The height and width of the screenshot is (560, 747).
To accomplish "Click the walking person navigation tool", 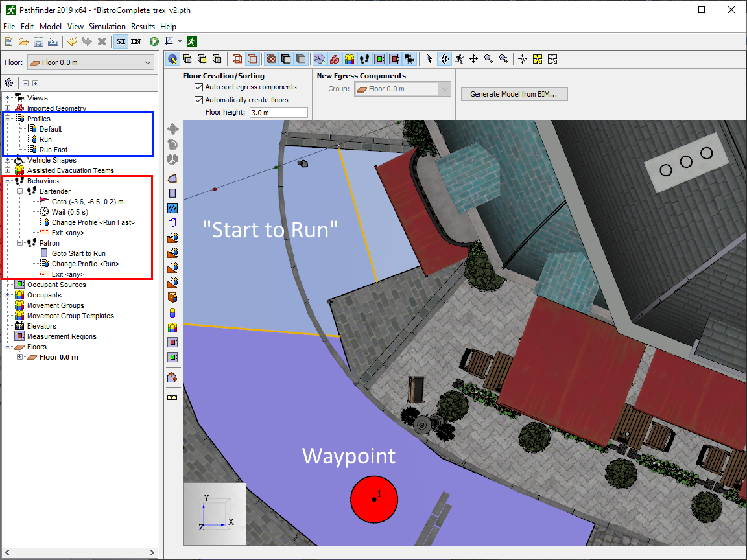I will pyautogui.click(x=459, y=59).
